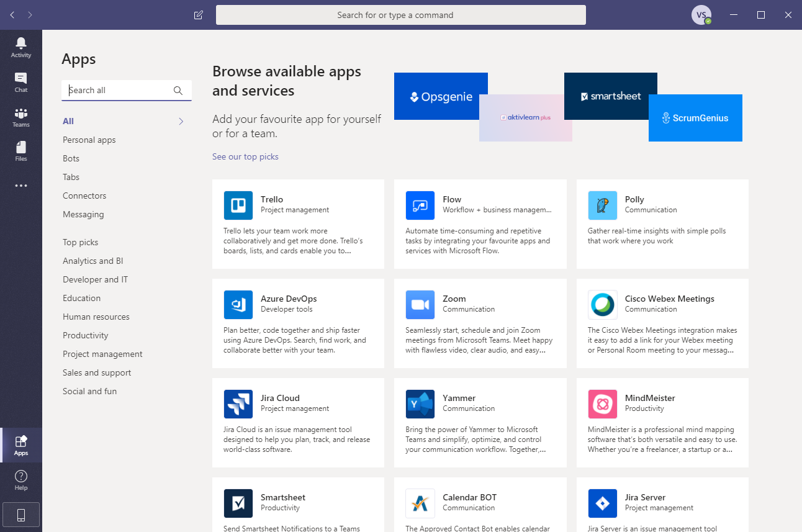The height and width of the screenshot is (532, 802).
Task: Click the Cisco Webex Meetings icon
Action: point(603,305)
